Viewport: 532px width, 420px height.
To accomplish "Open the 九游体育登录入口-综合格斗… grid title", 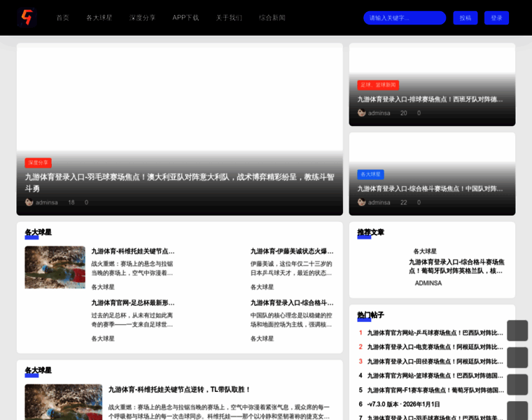I will click(x=292, y=303).
